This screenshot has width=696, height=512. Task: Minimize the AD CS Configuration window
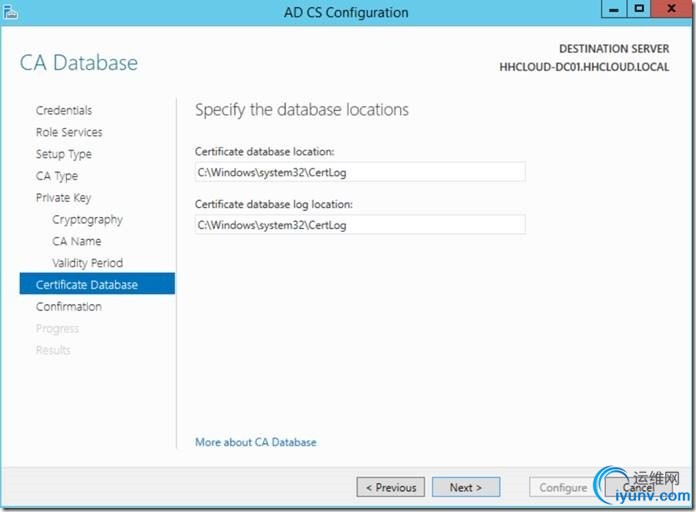click(616, 10)
